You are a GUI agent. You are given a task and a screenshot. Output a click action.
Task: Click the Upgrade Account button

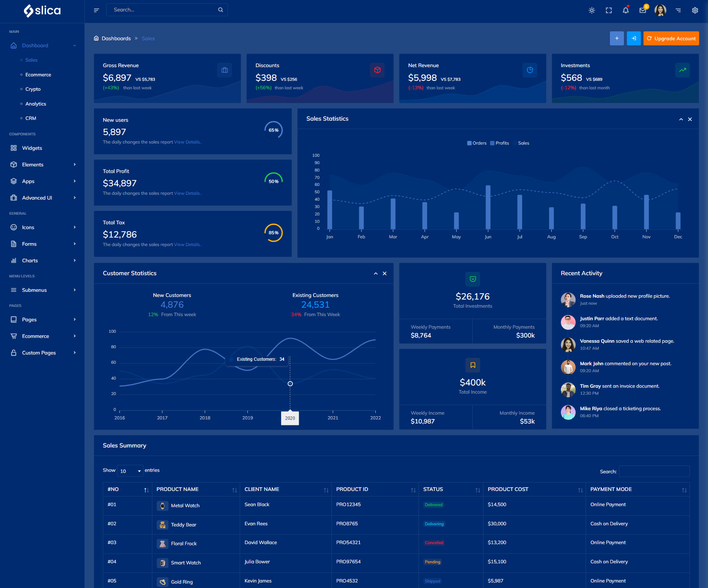tap(671, 38)
